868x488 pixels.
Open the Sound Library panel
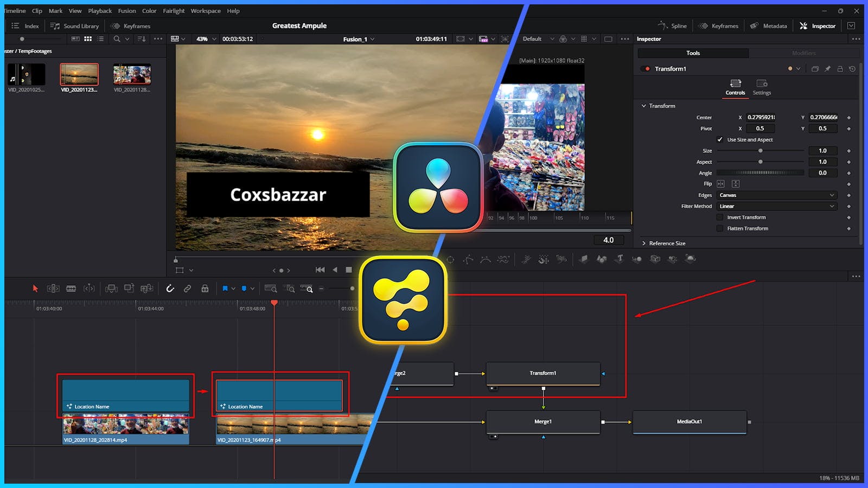(x=74, y=25)
